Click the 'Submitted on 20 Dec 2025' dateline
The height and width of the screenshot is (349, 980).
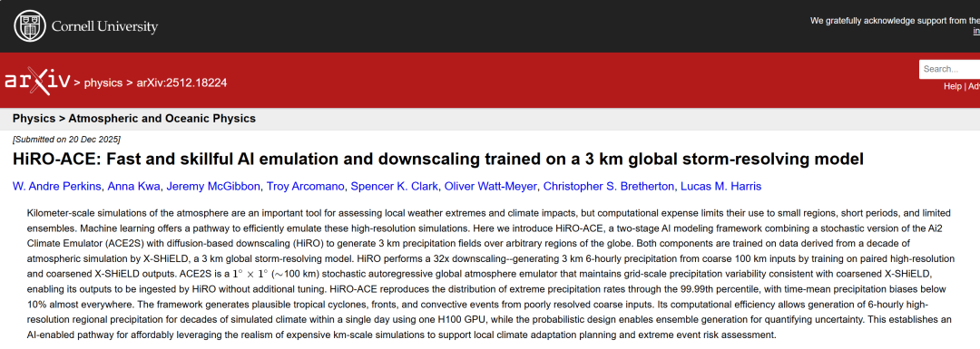(x=67, y=140)
